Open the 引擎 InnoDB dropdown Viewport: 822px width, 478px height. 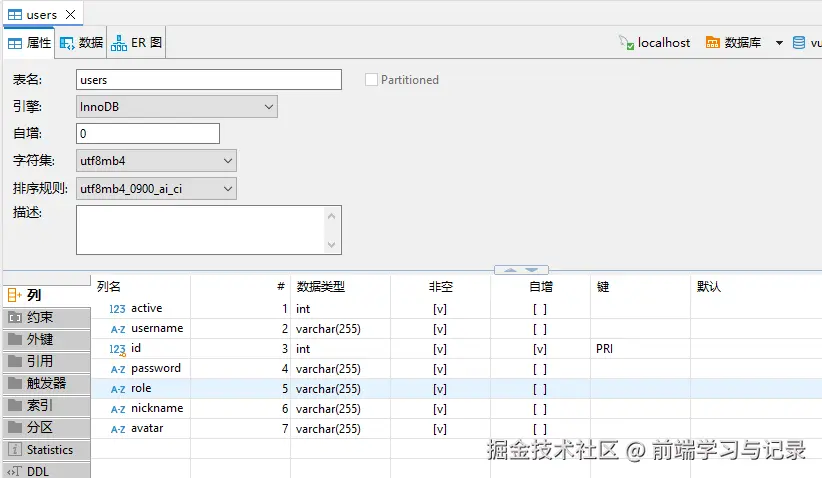point(177,107)
